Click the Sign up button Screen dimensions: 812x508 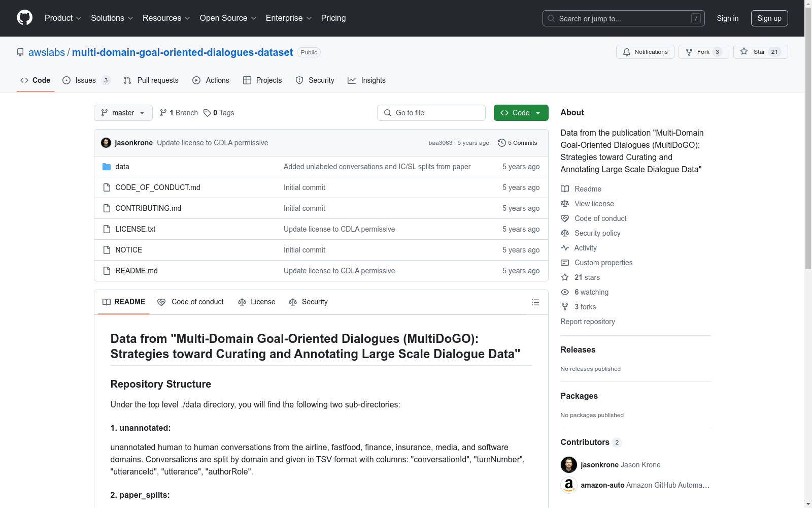tap(769, 18)
